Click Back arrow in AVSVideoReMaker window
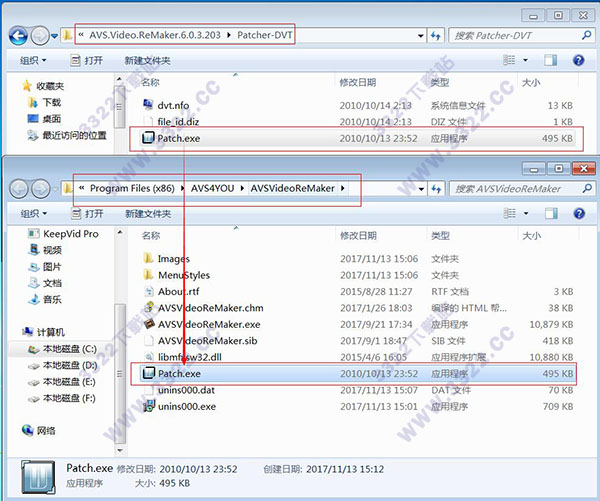The width and height of the screenshot is (600, 501). (19, 188)
